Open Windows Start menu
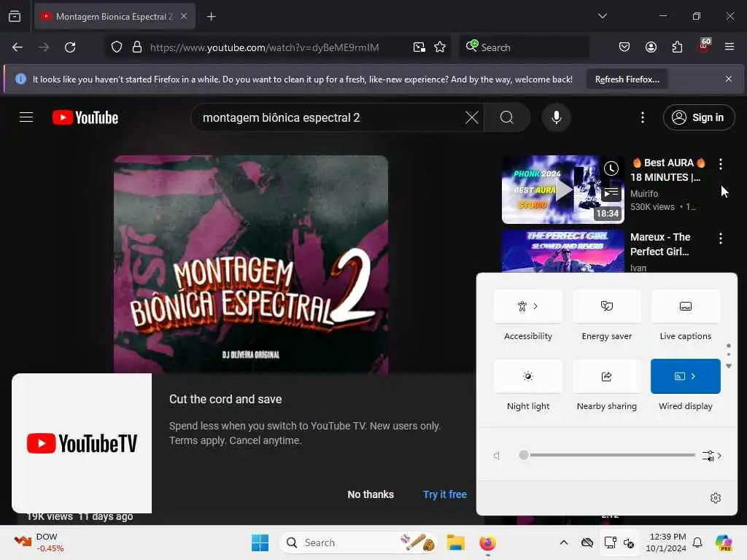 [260, 542]
